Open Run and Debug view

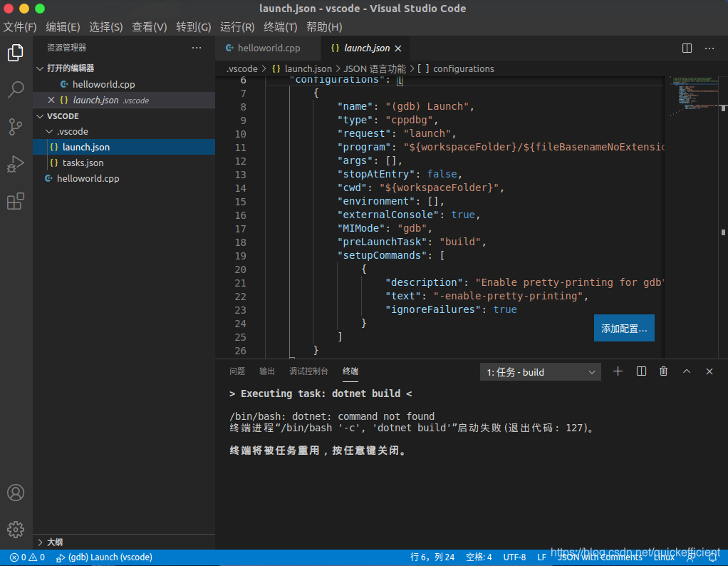[16, 164]
